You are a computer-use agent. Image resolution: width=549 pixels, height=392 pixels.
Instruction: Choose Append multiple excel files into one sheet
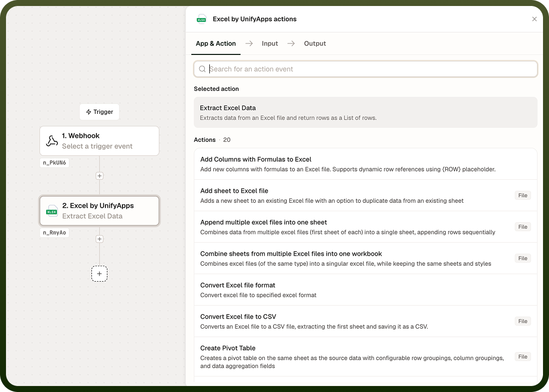[x=366, y=227]
